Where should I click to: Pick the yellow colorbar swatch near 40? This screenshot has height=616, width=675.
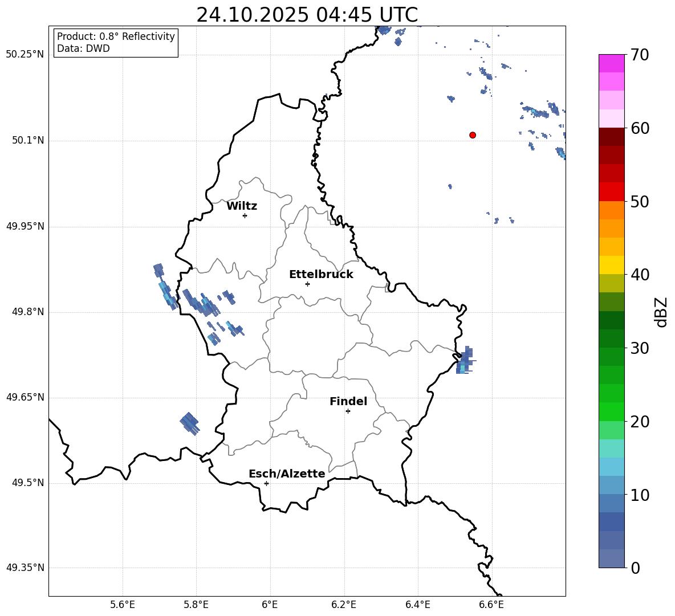(612, 265)
